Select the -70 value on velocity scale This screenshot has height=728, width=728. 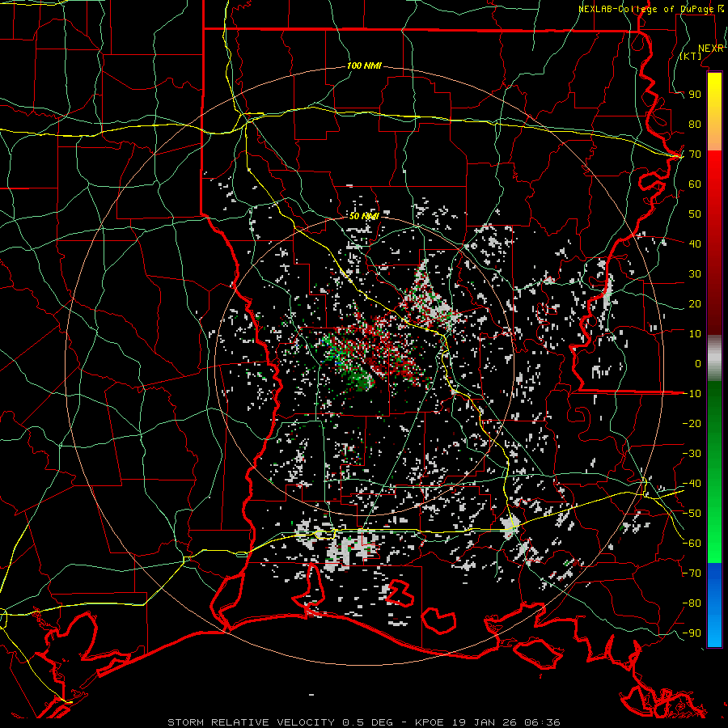(692, 574)
